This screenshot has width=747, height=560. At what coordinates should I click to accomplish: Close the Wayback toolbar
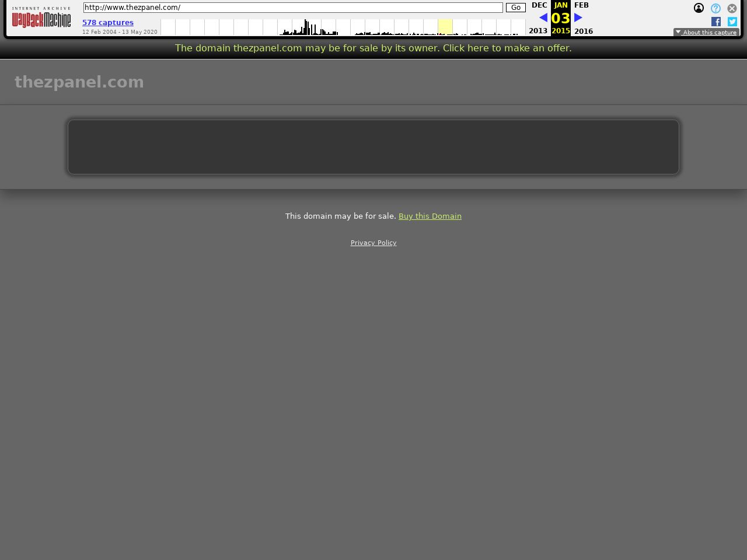732,8
